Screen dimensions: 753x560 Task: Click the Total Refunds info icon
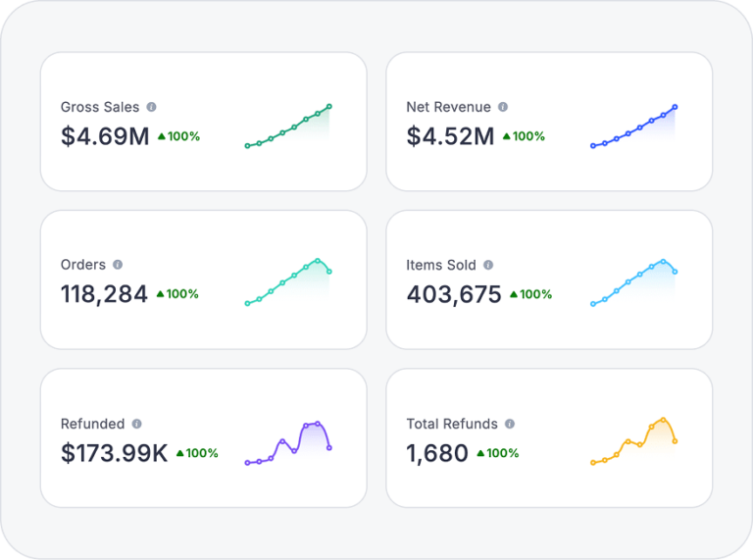(x=510, y=424)
